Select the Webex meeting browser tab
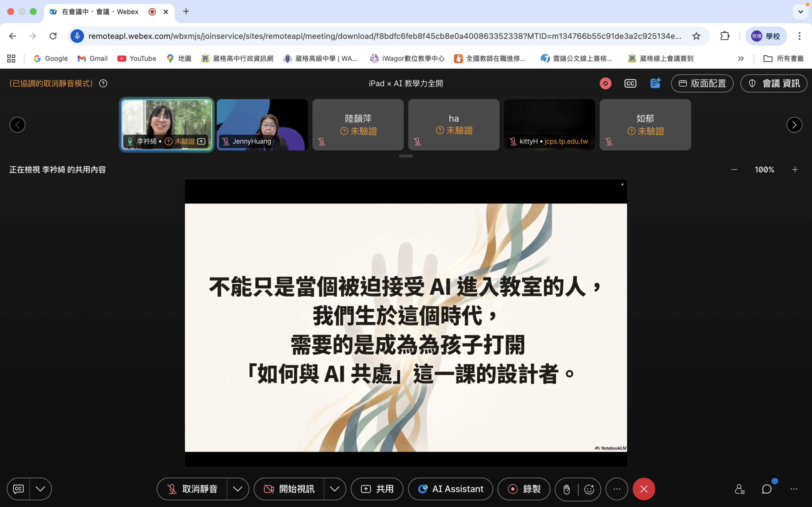Image resolution: width=812 pixels, height=507 pixels. [101, 12]
